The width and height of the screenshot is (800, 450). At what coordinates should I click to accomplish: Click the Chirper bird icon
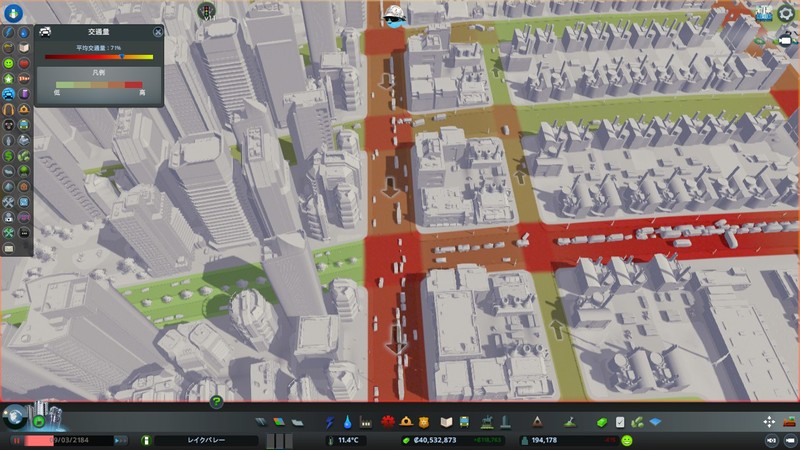(x=394, y=14)
